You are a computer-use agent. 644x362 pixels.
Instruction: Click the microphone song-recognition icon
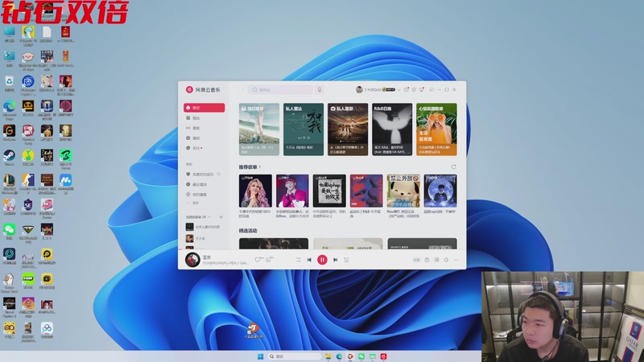coord(319,89)
